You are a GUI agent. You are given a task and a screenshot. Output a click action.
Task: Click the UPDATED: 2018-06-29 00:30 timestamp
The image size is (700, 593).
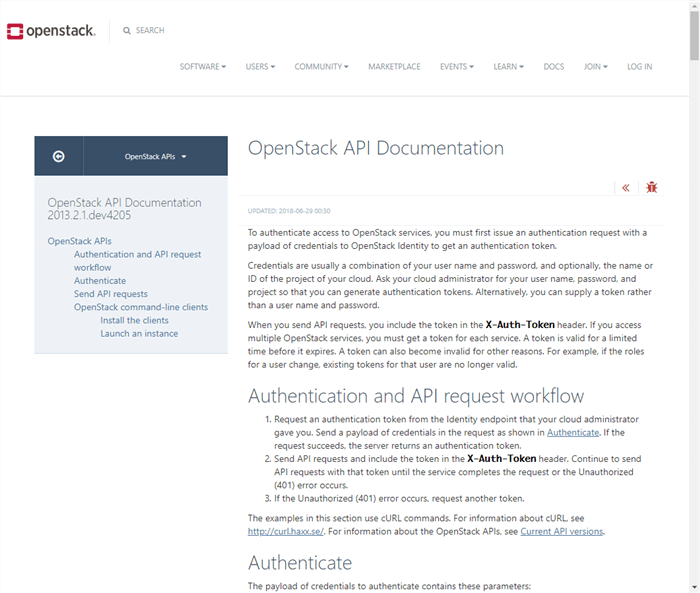coord(289,211)
